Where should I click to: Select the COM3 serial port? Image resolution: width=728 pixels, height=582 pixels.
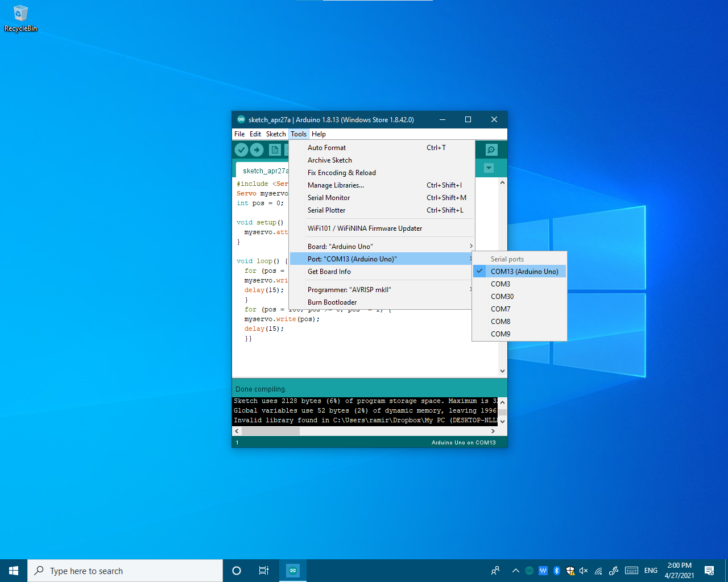[x=500, y=284]
